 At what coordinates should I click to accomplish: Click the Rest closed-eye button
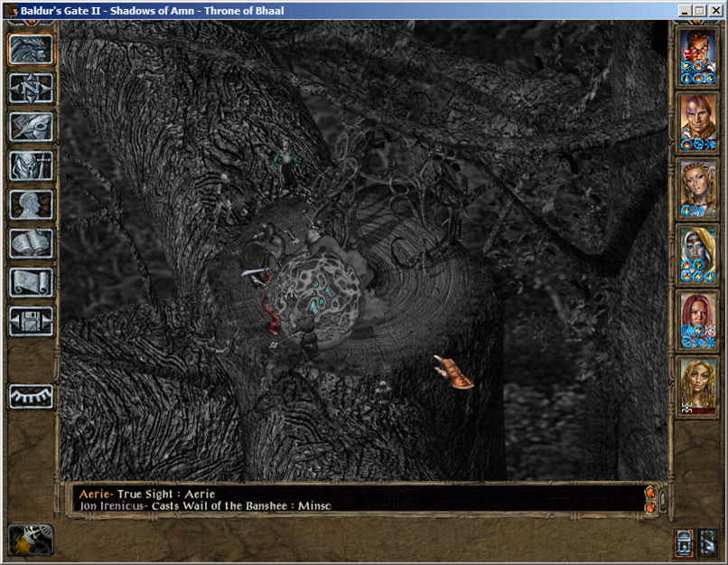tap(31, 396)
